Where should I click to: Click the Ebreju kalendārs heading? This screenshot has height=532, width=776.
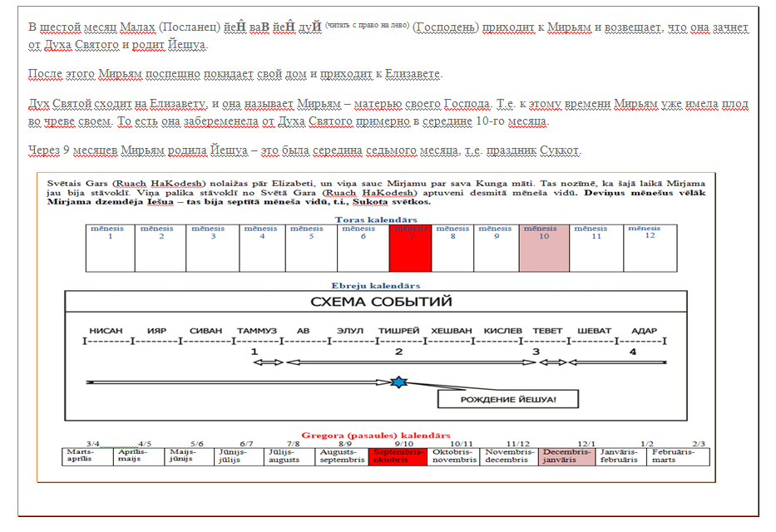pos(375,285)
